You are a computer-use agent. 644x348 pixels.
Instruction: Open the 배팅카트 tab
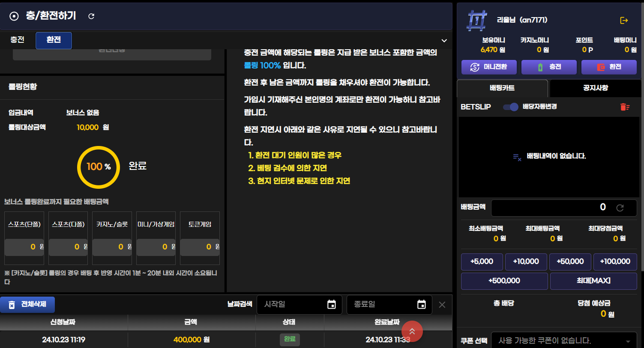(502, 88)
